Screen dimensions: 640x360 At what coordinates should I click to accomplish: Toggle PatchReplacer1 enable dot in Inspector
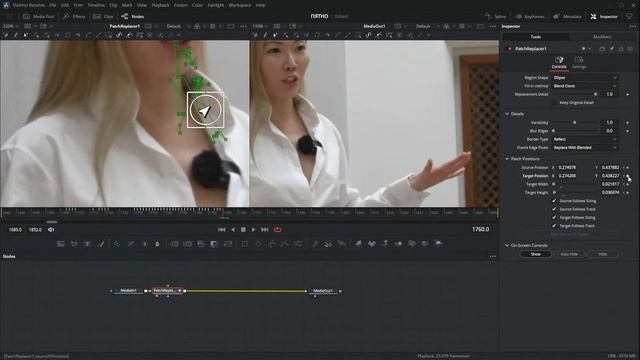(x=509, y=49)
